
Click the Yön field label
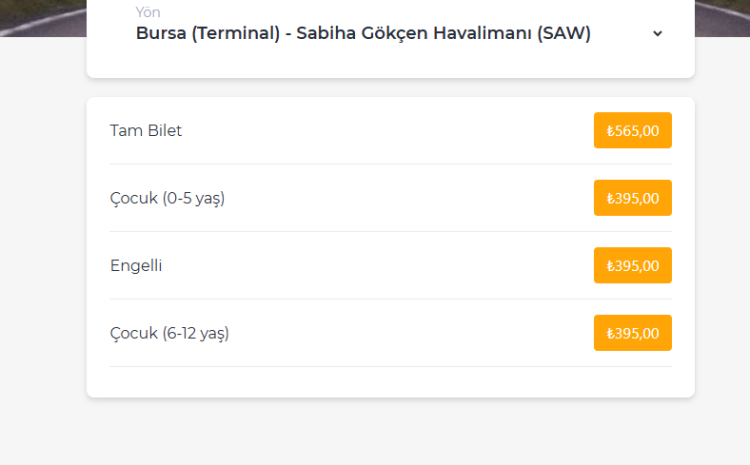(147, 13)
